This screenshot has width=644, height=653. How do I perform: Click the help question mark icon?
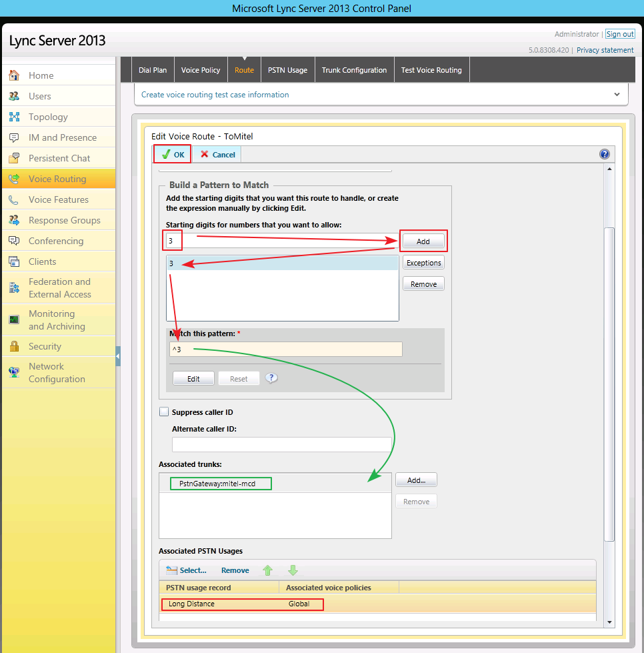point(604,153)
